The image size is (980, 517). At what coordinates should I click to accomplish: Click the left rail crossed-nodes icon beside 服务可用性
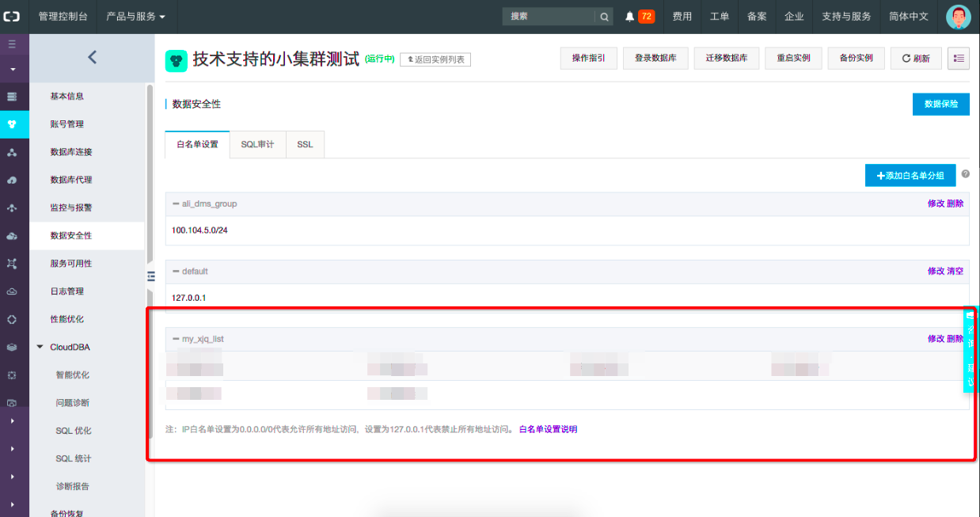12,264
